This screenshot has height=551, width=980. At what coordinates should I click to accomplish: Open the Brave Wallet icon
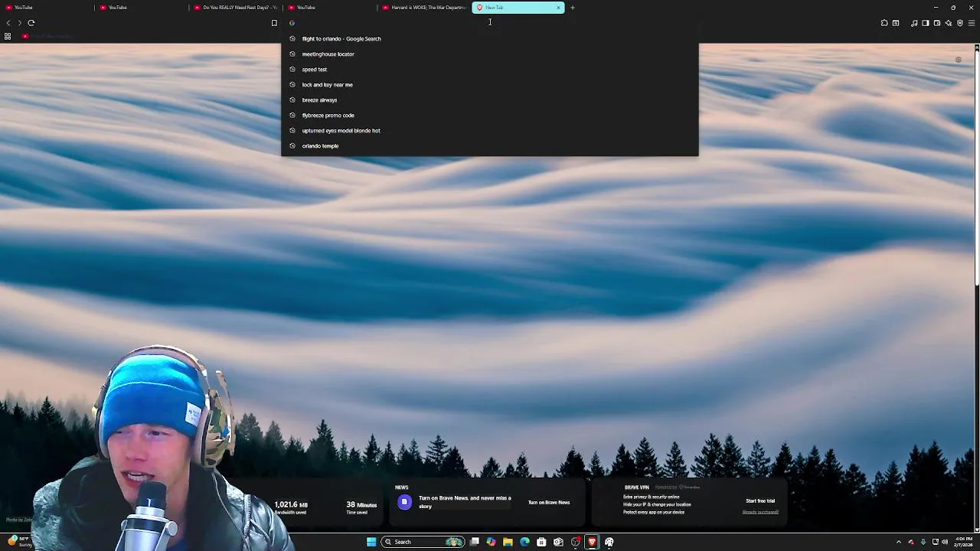[x=937, y=23]
